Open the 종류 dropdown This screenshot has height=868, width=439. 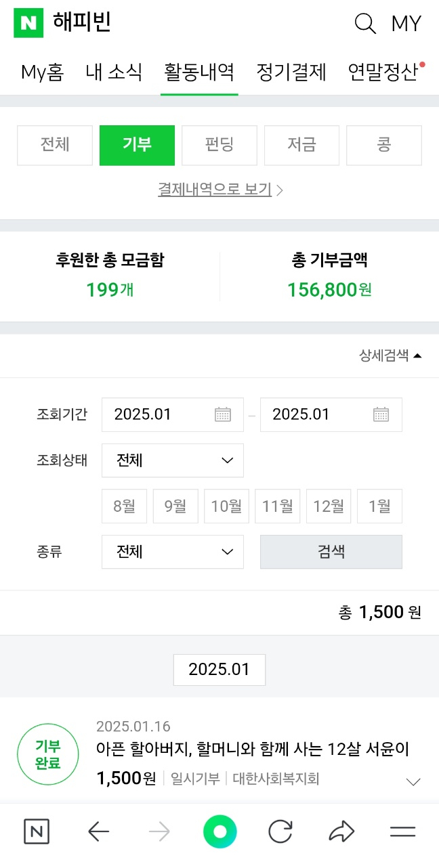173,552
